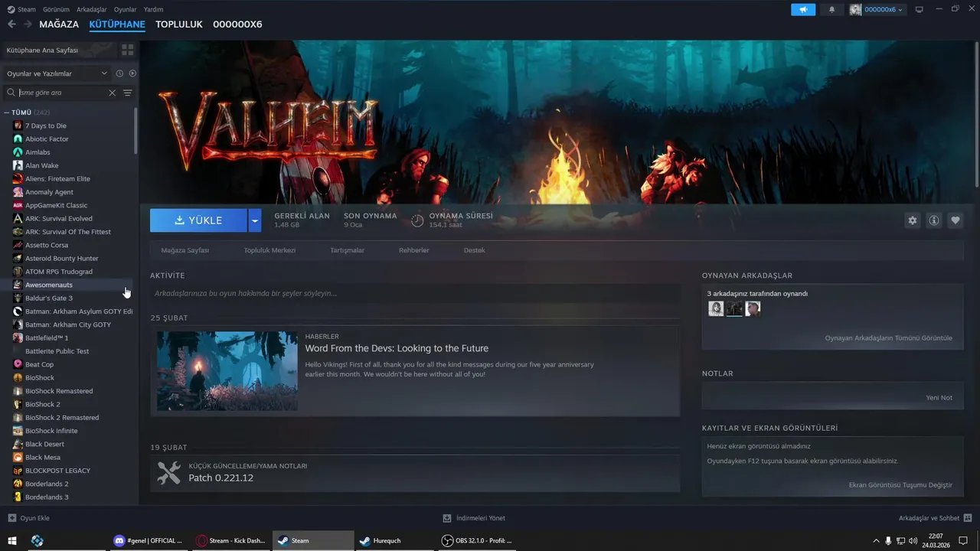The image size is (980, 551).
Task: Open Valheim Mağaza Sayfası link
Action: point(185,250)
